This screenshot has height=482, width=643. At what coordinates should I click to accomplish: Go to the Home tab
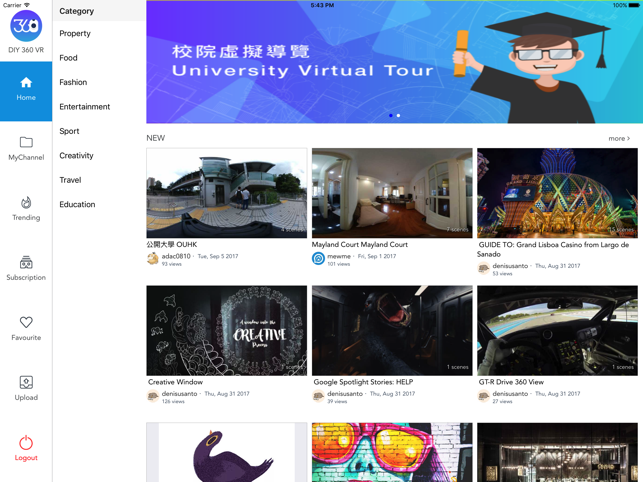(26, 91)
